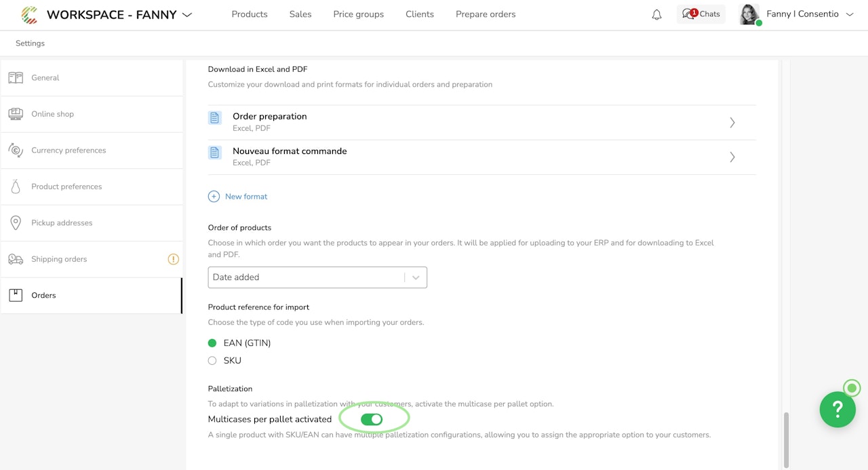
Task: Click the Order preparation document icon
Action: pos(215,118)
